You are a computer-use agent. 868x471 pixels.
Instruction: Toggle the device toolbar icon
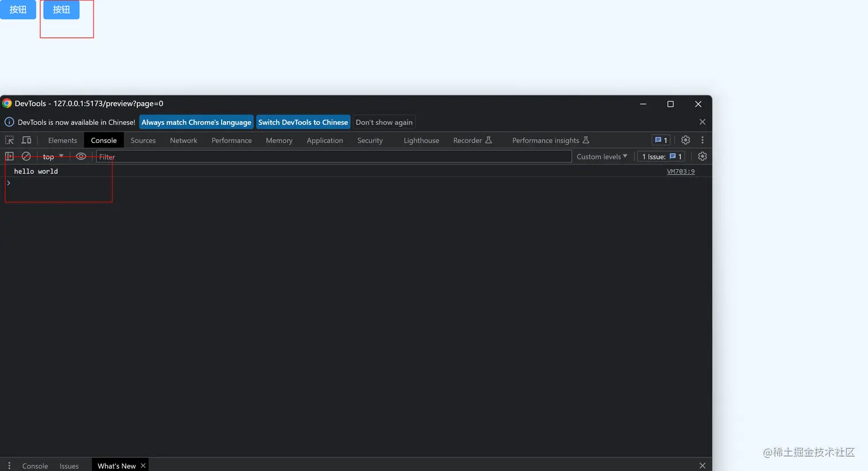click(26, 140)
